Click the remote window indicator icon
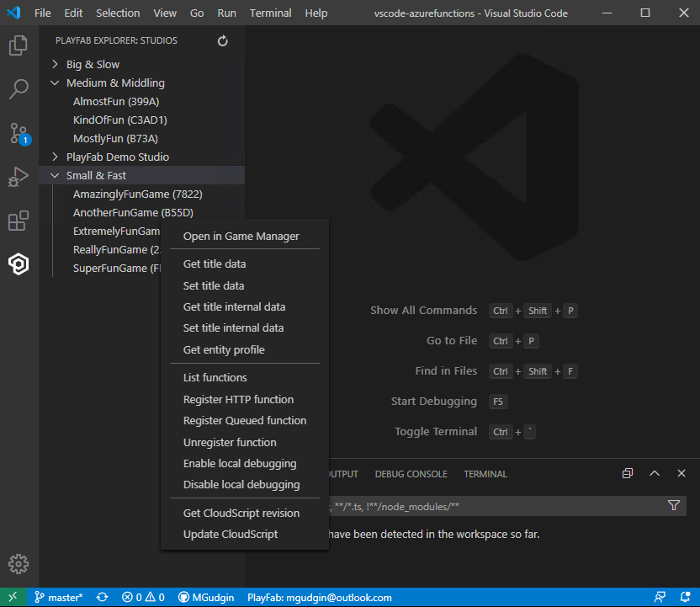The width and height of the screenshot is (700, 607). pos(13,597)
